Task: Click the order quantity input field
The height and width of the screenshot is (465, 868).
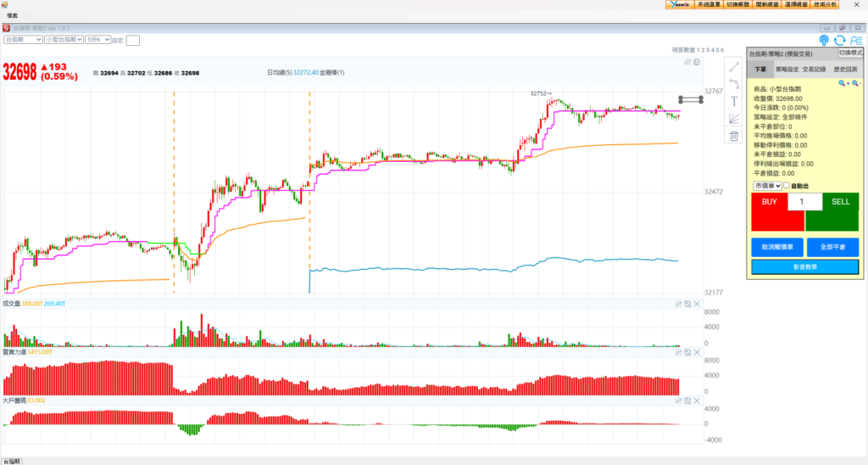Action: (x=804, y=202)
